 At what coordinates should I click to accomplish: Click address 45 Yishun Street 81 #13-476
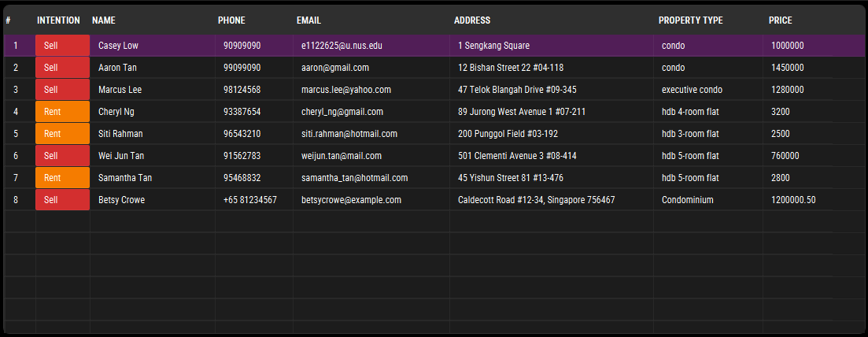click(x=510, y=178)
